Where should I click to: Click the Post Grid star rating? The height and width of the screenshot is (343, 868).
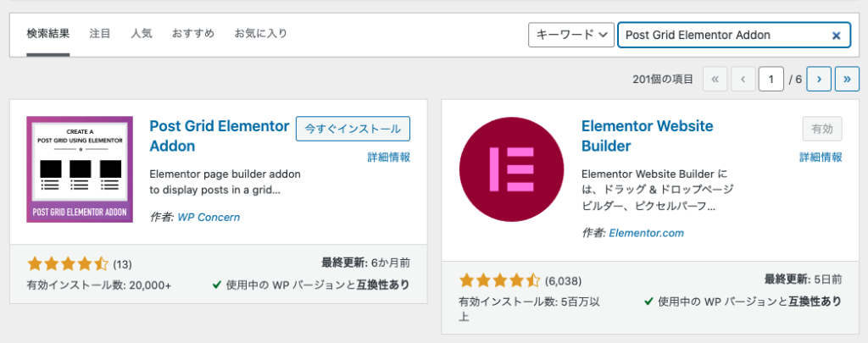pyautogui.click(x=68, y=263)
